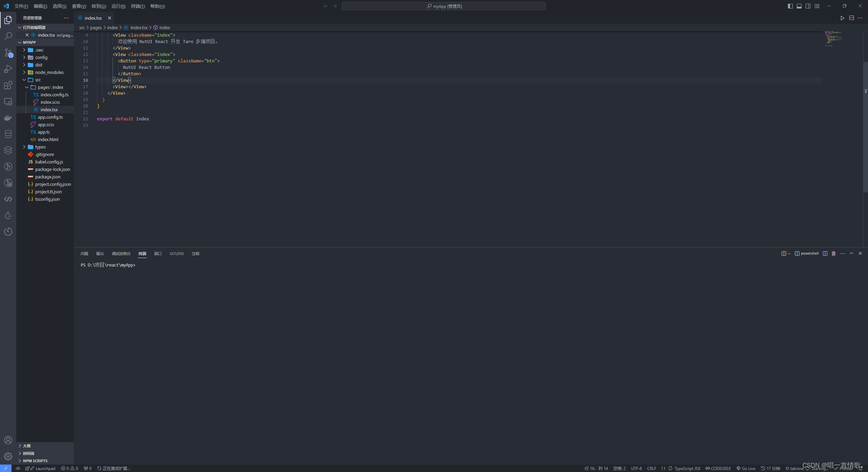Open the Docker view in the sidebar
Image resolution: width=868 pixels, height=472 pixels.
tap(8, 118)
